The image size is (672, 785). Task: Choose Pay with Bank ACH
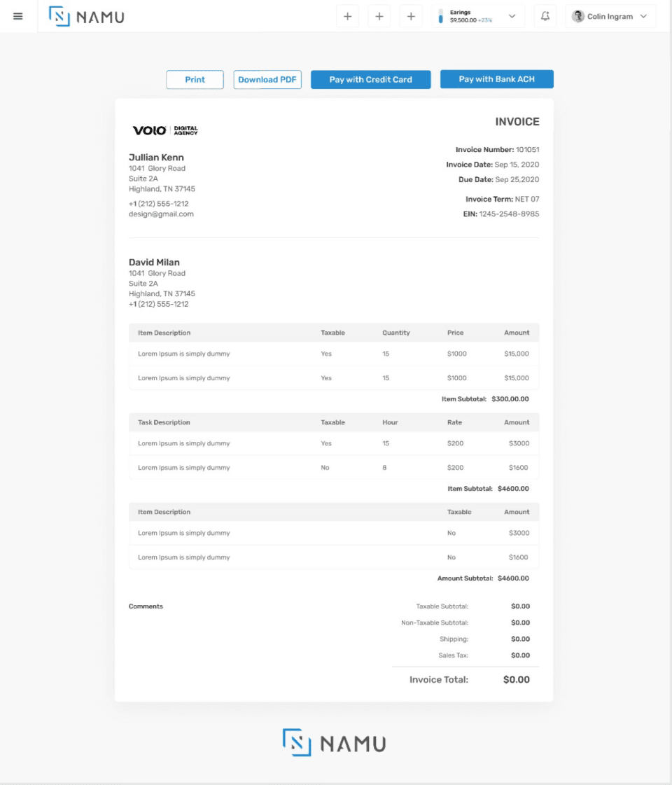(x=497, y=79)
